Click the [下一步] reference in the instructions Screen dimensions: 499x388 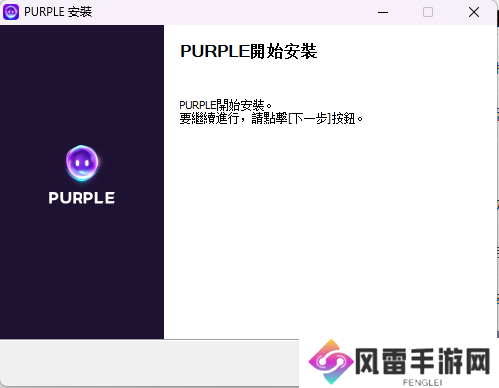309,118
